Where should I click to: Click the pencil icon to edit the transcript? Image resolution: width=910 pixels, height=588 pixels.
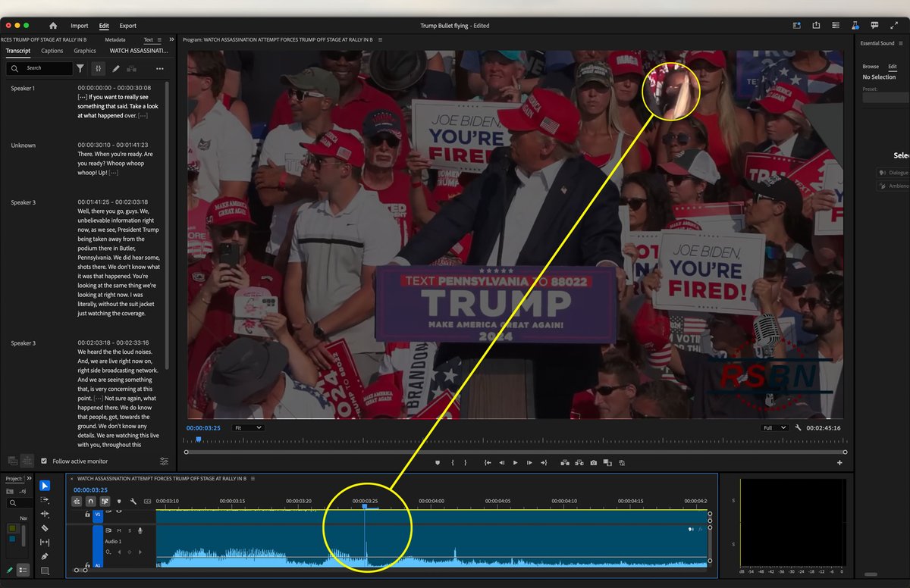click(118, 68)
